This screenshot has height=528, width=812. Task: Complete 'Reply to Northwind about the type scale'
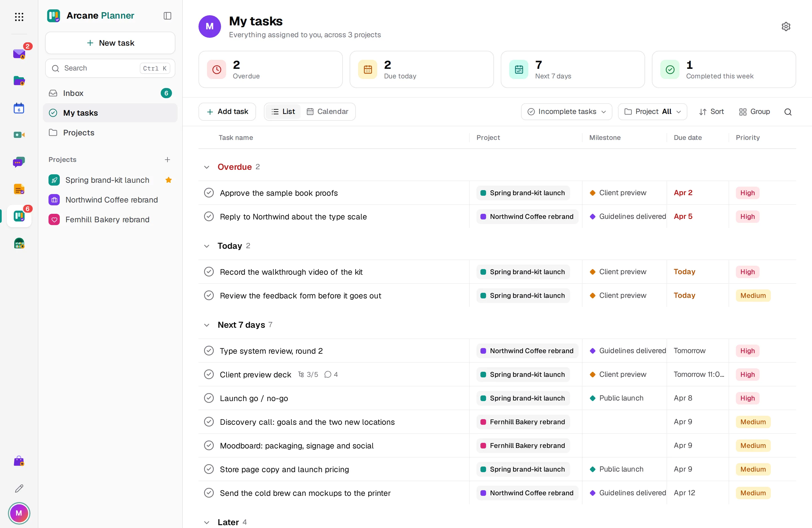point(209,216)
